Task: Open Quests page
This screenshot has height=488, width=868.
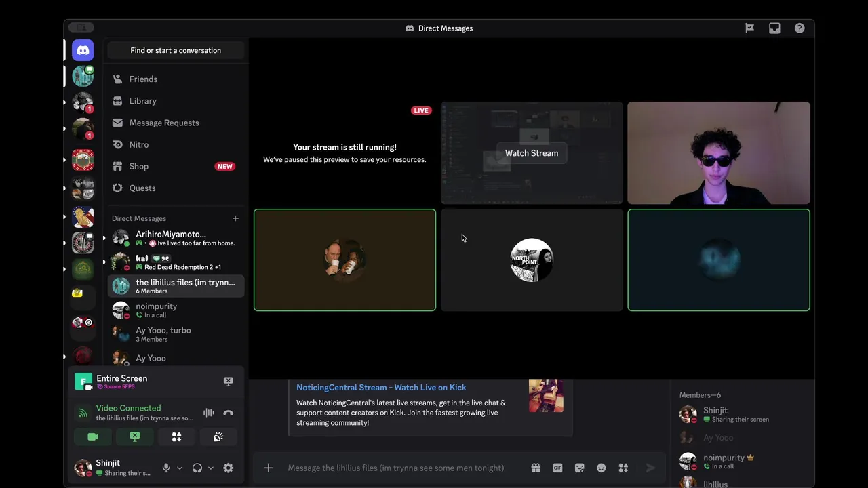Action: point(176,188)
